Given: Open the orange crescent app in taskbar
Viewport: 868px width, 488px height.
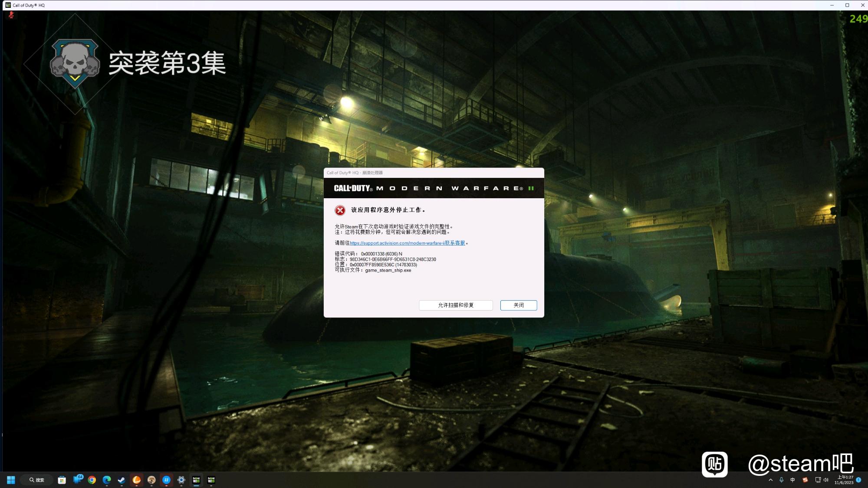Looking at the screenshot, I should pos(137,480).
